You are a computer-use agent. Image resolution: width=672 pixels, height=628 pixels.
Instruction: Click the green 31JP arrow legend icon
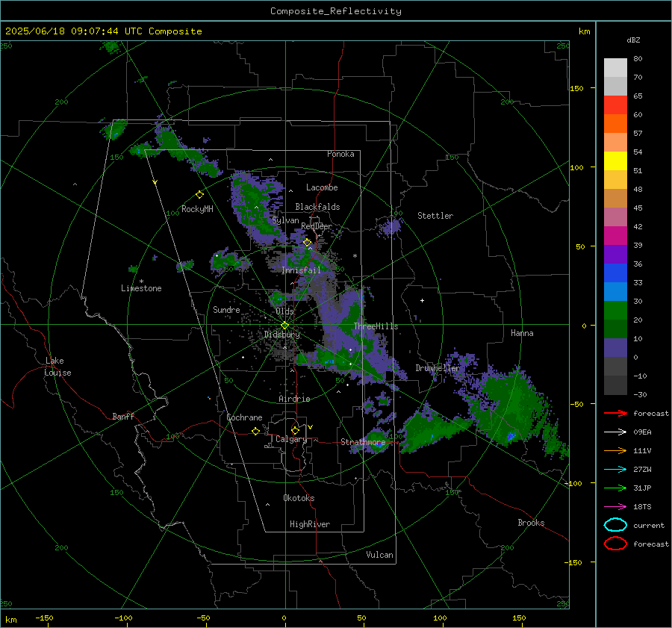point(615,488)
